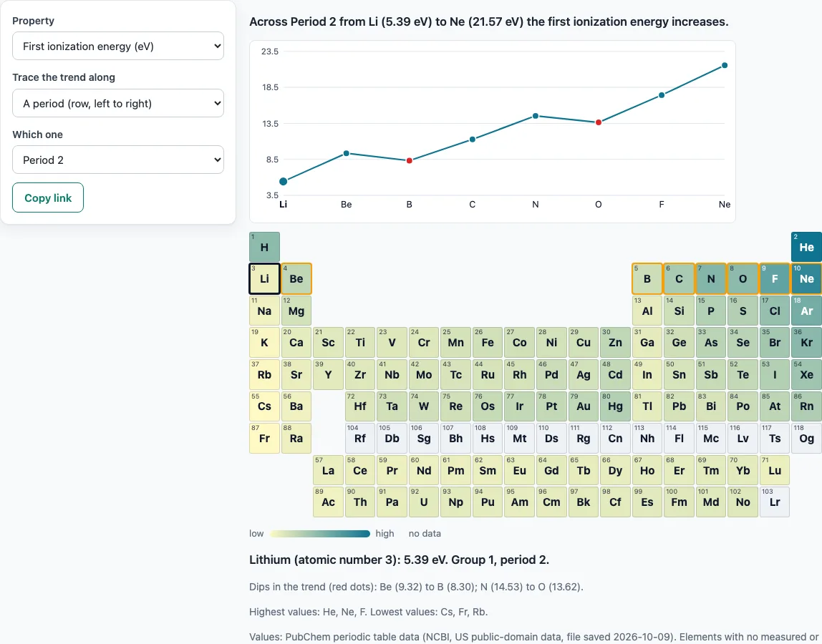
Task: Select the Fluorine (F) element cell
Action: (775, 279)
